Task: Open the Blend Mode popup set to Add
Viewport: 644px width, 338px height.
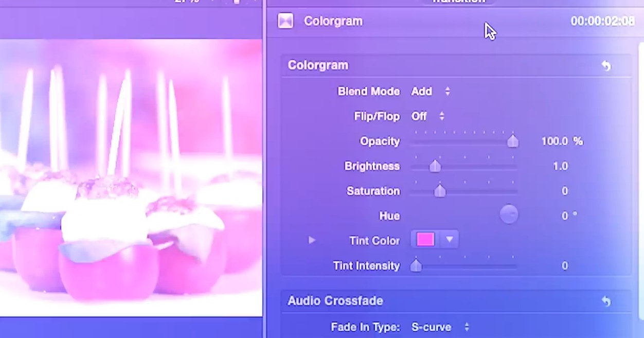Action: 431,92
